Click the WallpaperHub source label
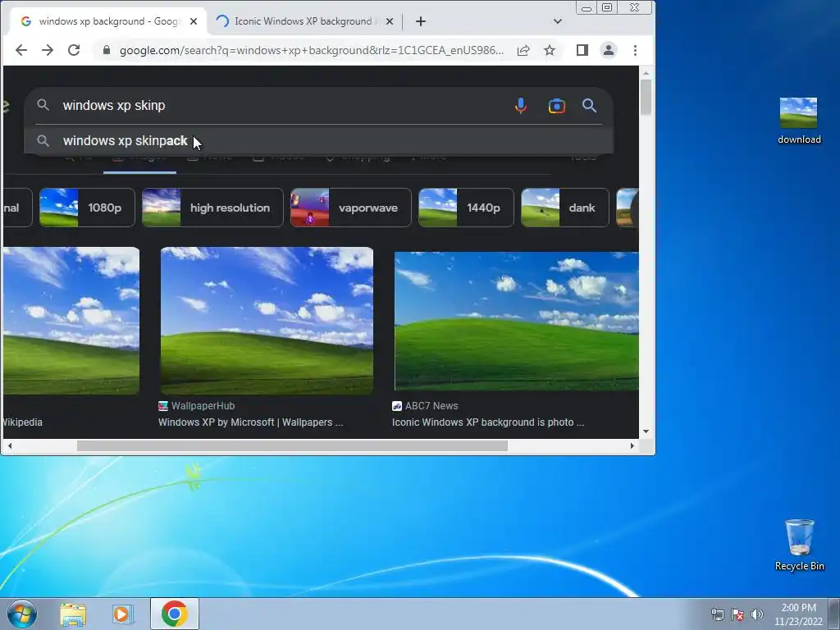The image size is (840, 630). tap(197, 406)
